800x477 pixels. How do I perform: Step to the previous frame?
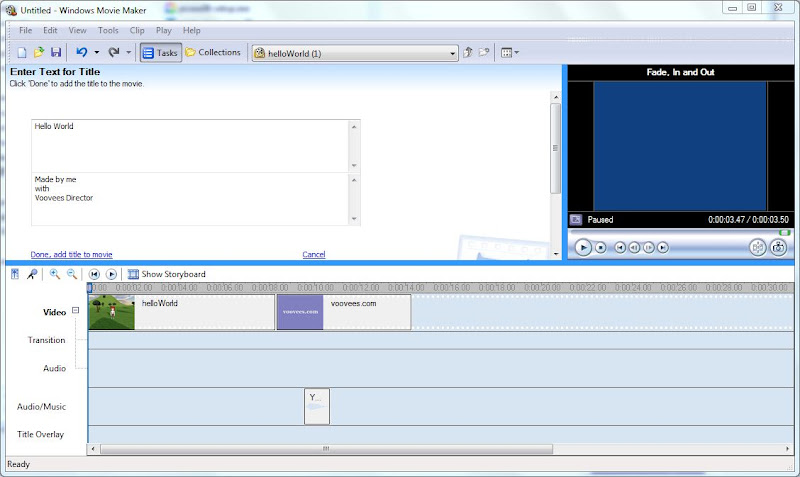634,247
